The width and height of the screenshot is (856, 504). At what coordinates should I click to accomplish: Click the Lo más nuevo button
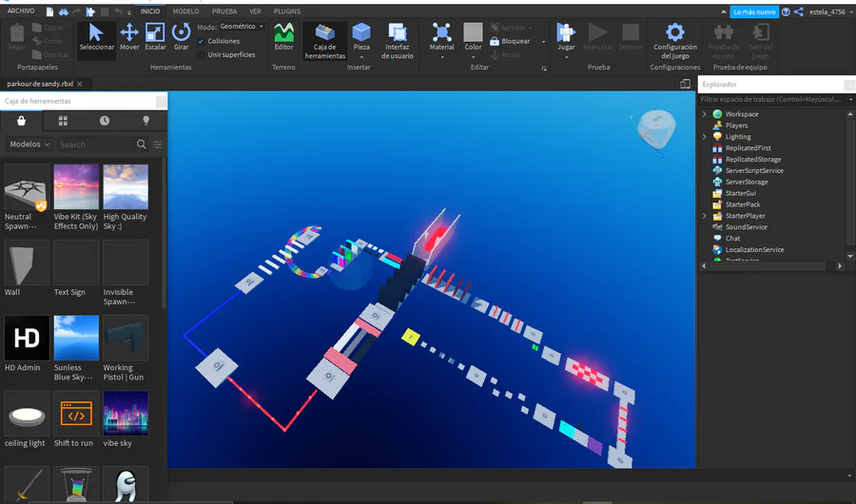tap(754, 11)
